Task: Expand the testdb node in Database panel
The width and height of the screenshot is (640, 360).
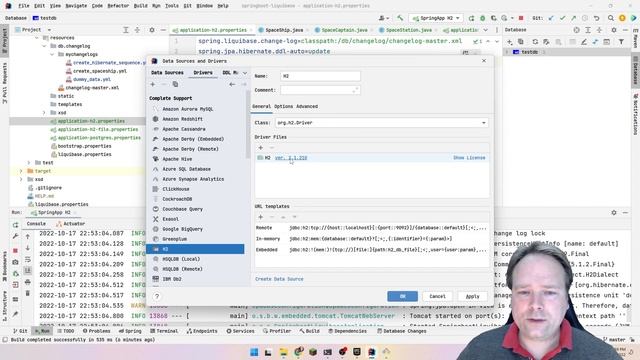Action: [507, 52]
